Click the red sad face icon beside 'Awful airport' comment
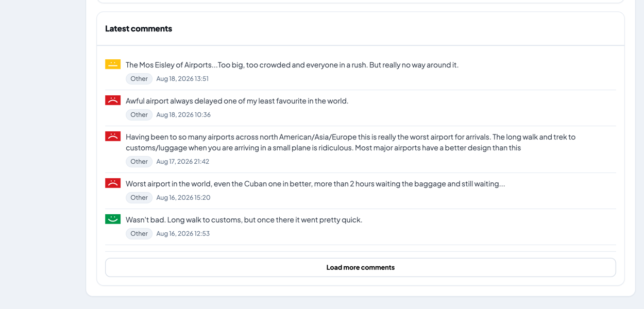Viewport: 644px width, 309px height. click(x=113, y=100)
